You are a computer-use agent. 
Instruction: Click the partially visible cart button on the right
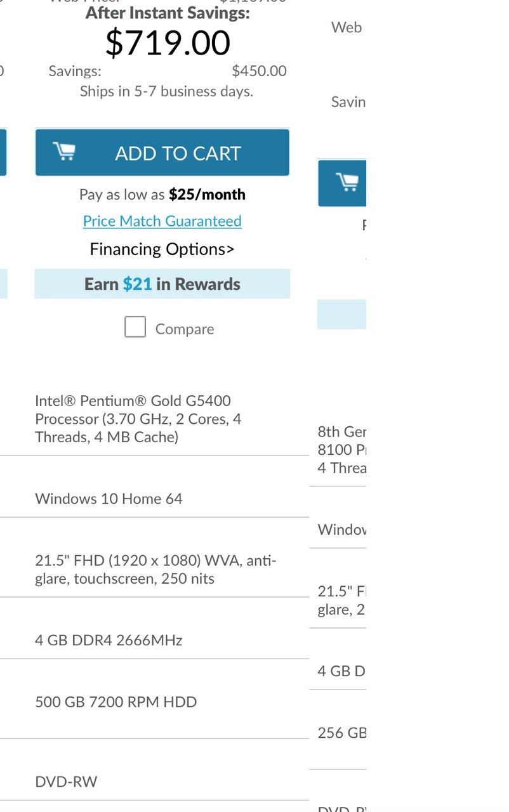[342, 183]
